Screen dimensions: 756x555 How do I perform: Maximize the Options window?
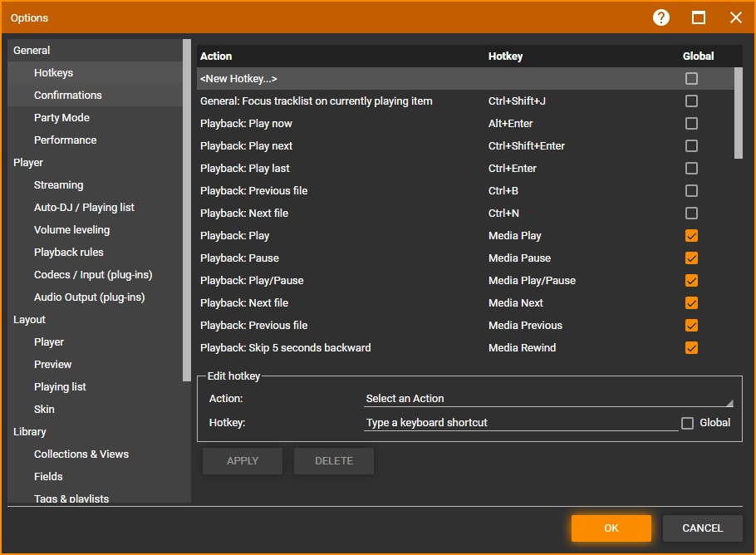699,17
